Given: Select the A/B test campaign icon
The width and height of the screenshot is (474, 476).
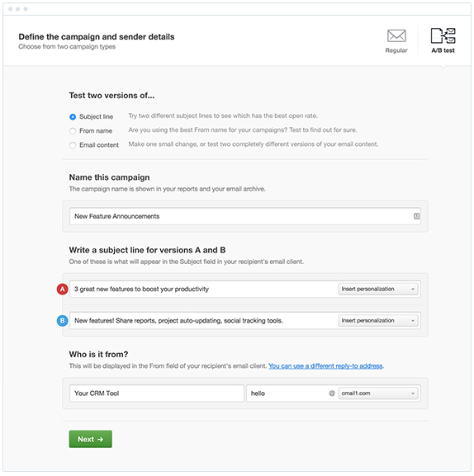Looking at the screenshot, I should pyautogui.click(x=443, y=35).
